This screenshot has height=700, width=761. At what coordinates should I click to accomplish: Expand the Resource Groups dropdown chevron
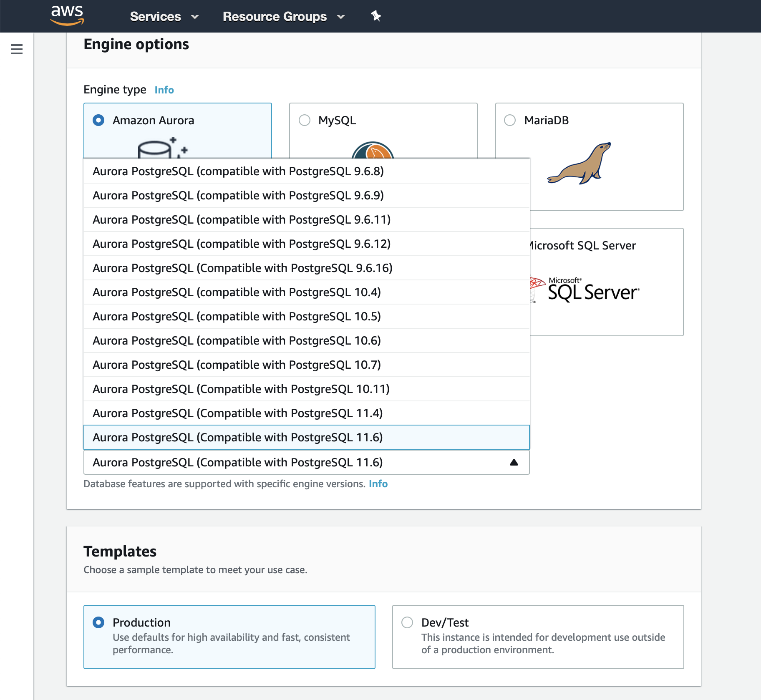[341, 17]
